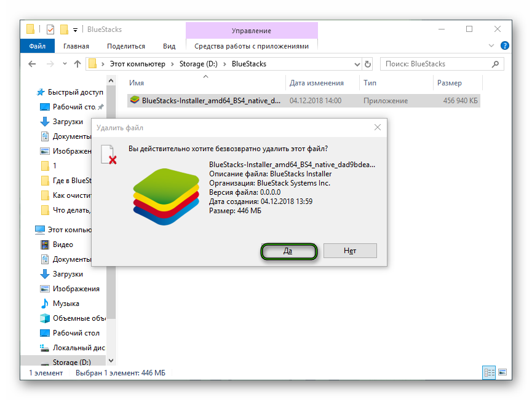Open Объемные объекты in sidebar
Viewport: 532px width, 400px height.
point(79,318)
